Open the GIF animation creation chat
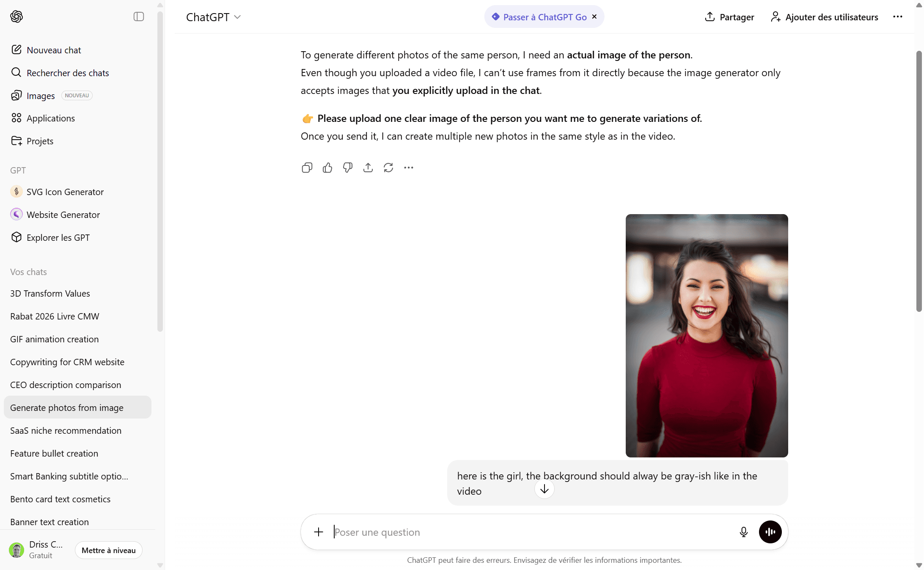Image resolution: width=924 pixels, height=570 pixels. (x=54, y=339)
